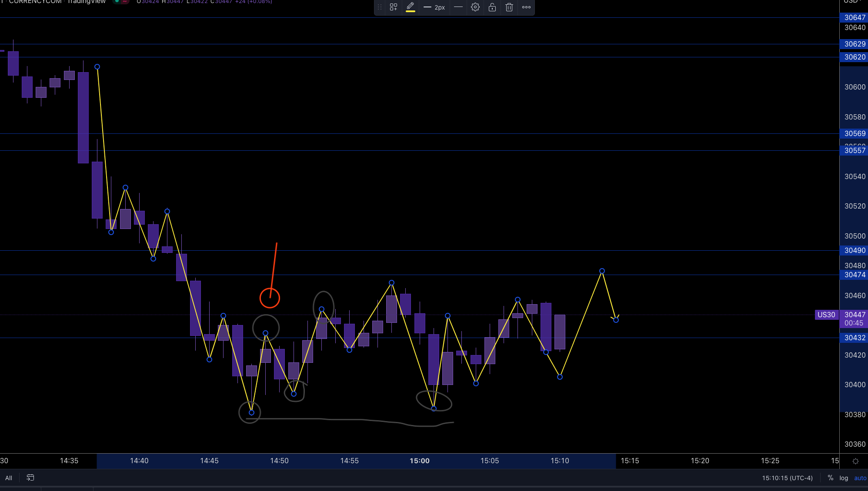
Task: Open the line style dropdown
Action: (458, 7)
